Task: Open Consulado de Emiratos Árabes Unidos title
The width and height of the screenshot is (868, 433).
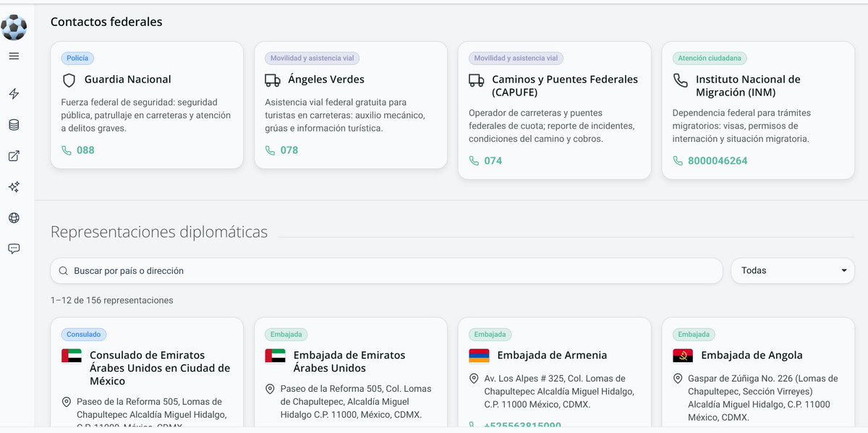Action: tap(160, 368)
